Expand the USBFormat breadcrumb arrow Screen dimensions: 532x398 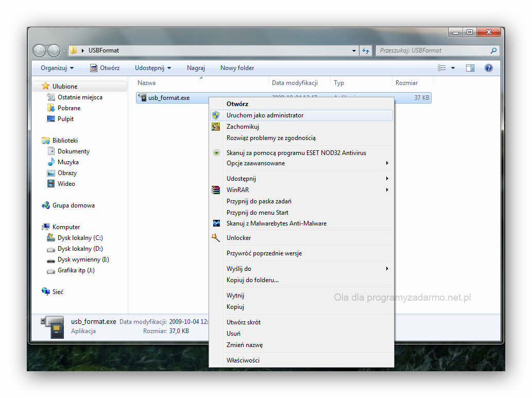coord(82,50)
